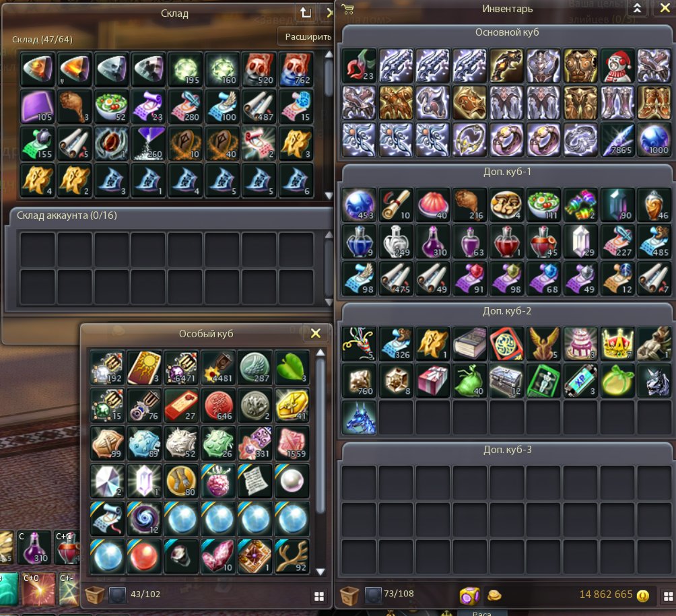Open the Доп. куб-2 section header
The image size is (676, 616).
coord(507,311)
